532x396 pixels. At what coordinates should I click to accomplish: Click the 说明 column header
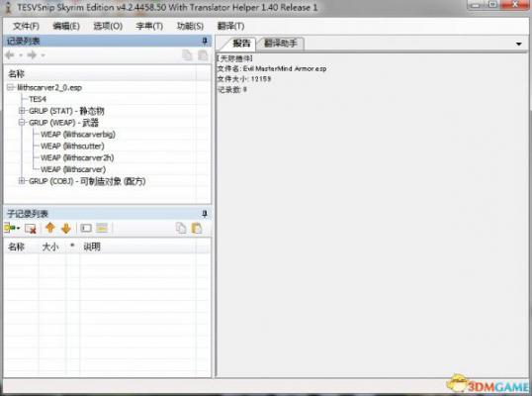coord(92,247)
